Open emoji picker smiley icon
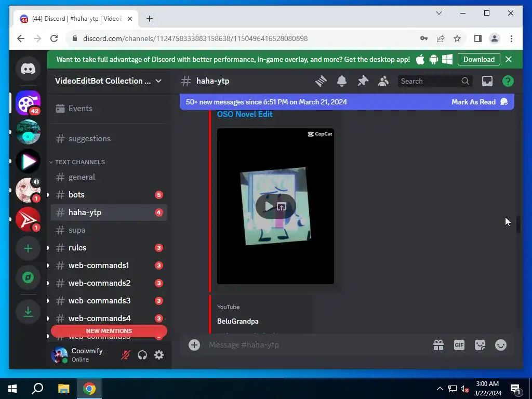Image resolution: width=532 pixels, height=399 pixels. click(x=501, y=345)
